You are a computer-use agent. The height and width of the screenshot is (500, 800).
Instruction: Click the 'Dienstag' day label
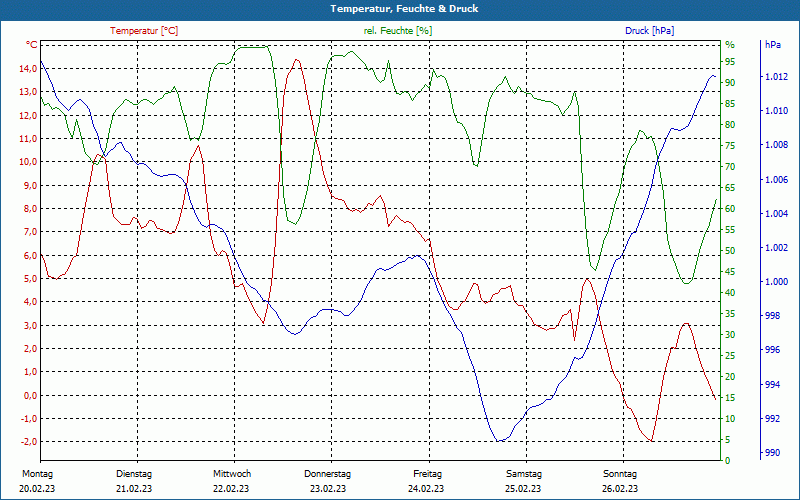point(134,474)
